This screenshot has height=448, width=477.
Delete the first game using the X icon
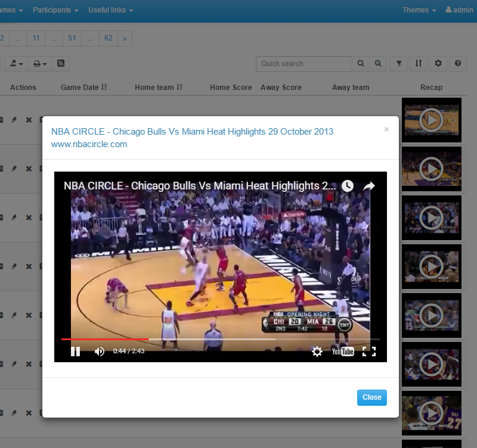point(28,119)
